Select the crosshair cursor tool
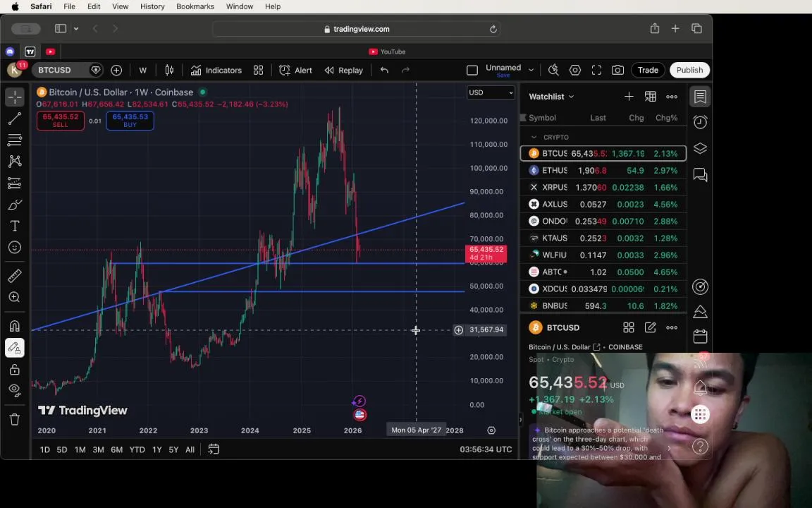 [15, 97]
